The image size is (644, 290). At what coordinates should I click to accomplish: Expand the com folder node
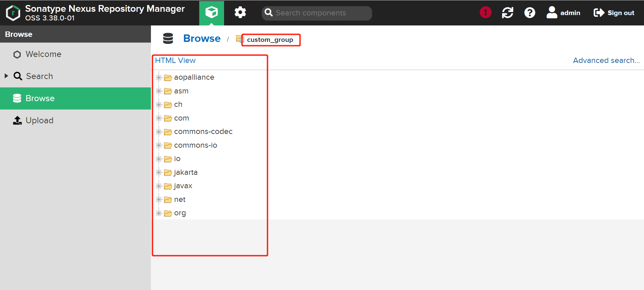(159, 118)
